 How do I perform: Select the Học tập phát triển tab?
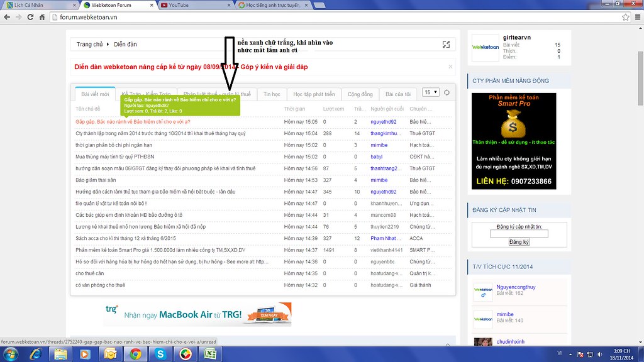click(314, 94)
